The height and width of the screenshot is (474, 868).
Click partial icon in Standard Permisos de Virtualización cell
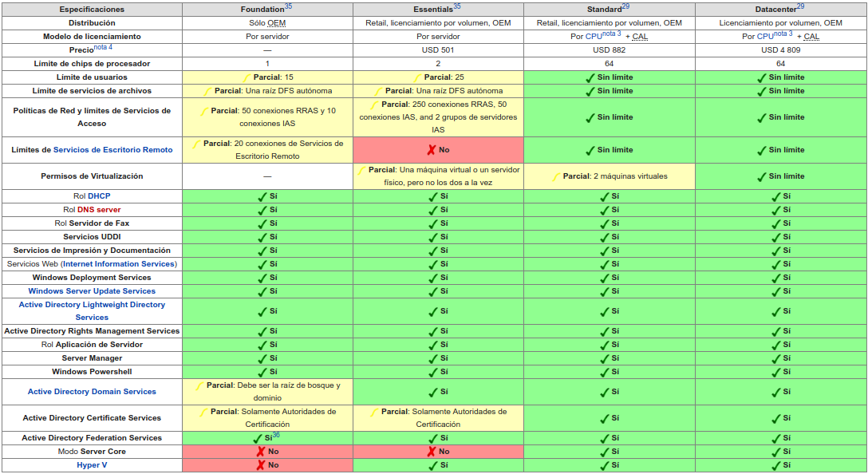pyautogui.click(x=556, y=177)
